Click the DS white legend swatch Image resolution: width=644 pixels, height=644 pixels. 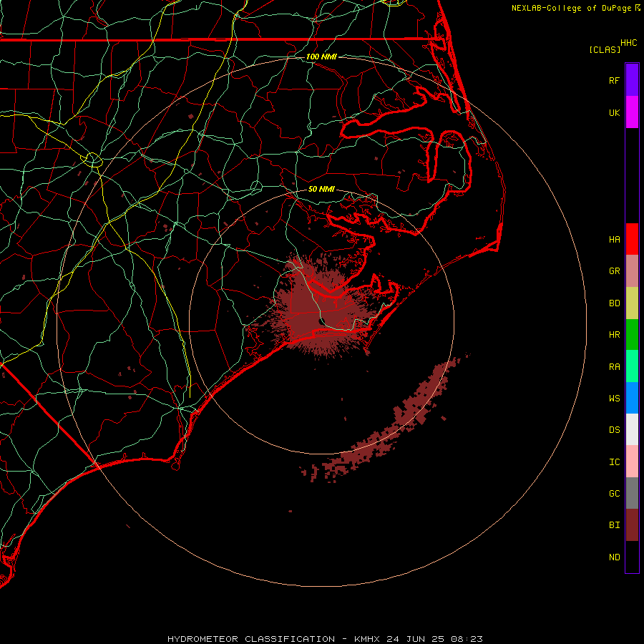[x=632, y=429]
